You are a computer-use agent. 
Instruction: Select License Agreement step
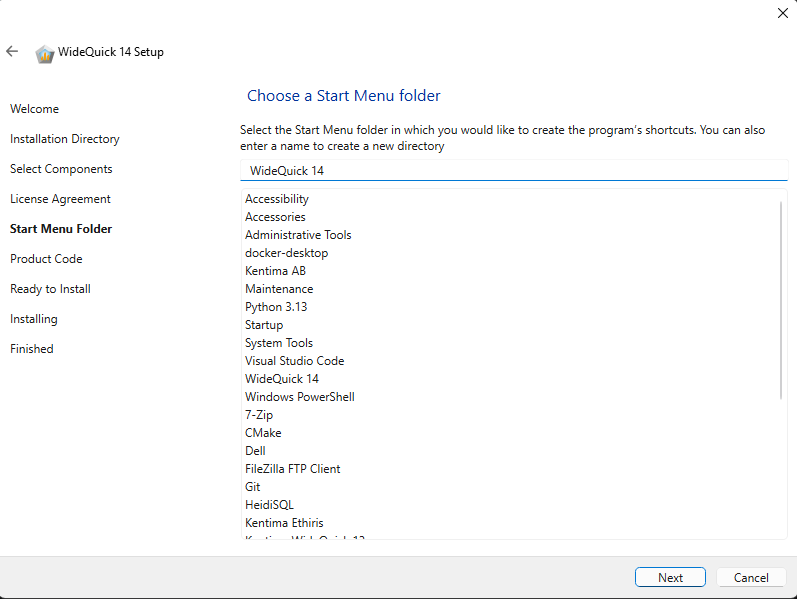click(60, 199)
